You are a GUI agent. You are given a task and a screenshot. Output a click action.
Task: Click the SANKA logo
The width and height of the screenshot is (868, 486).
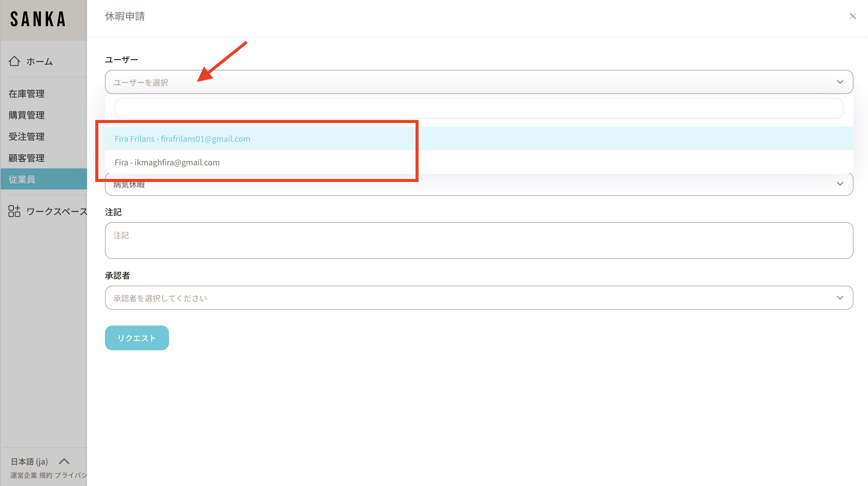pos(38,19)
